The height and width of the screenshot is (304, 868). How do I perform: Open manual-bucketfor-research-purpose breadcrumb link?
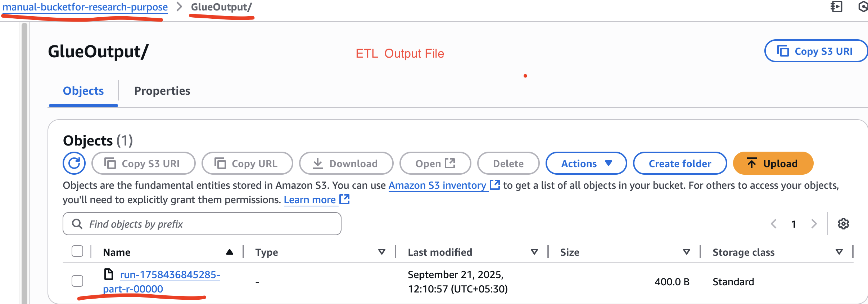pyautogui.click(x=85, y=7)
